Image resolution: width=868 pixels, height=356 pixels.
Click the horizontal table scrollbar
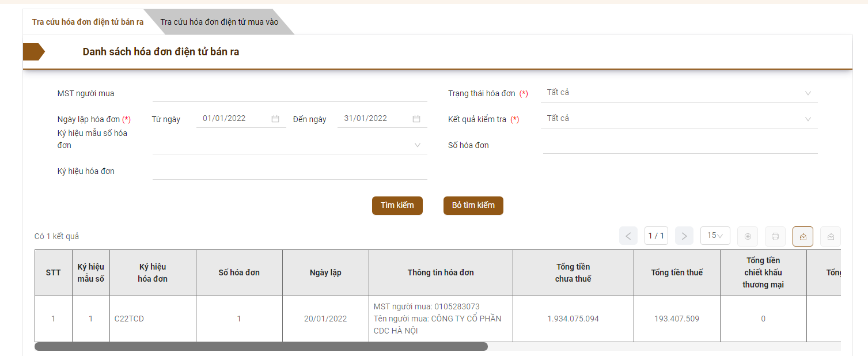point(261,346)
